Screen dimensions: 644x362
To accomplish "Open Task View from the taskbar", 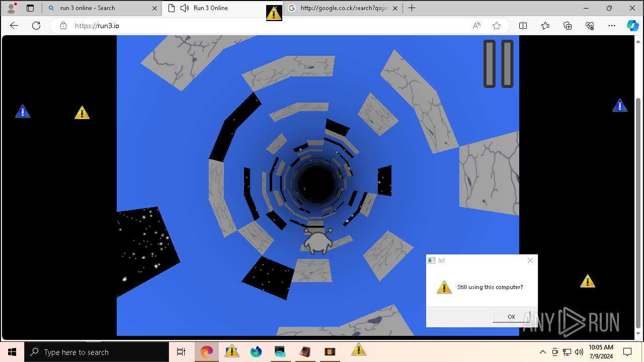I will [181, 352].
